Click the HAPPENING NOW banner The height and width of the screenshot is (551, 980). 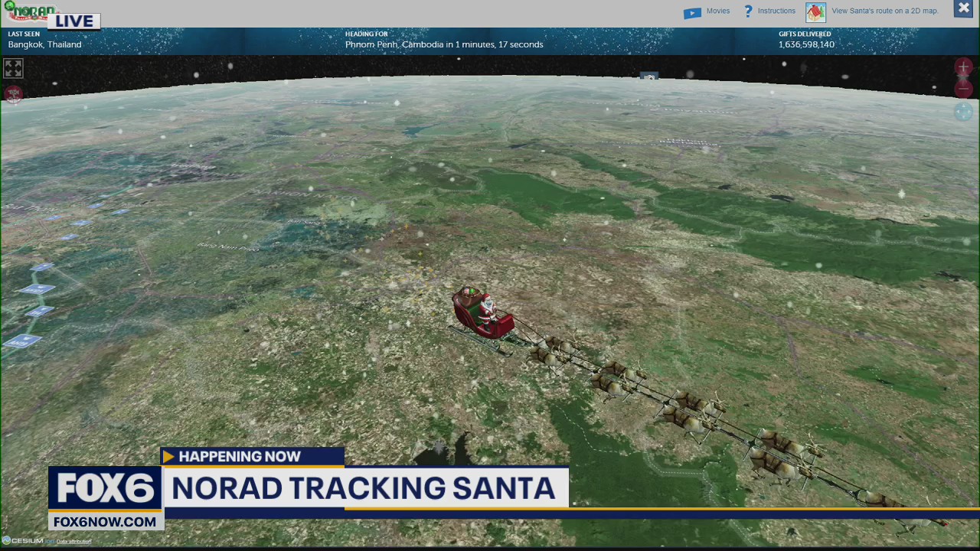coord(253,456)
